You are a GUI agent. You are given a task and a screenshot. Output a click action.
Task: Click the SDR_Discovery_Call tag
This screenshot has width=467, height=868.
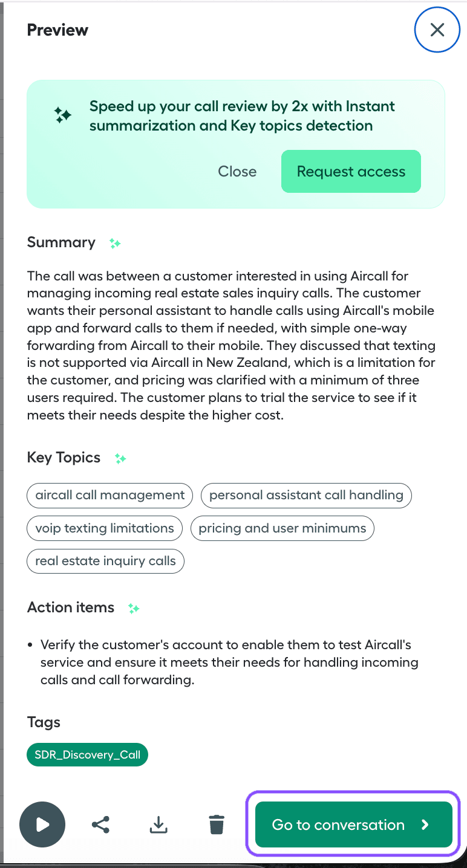[88, 755]
